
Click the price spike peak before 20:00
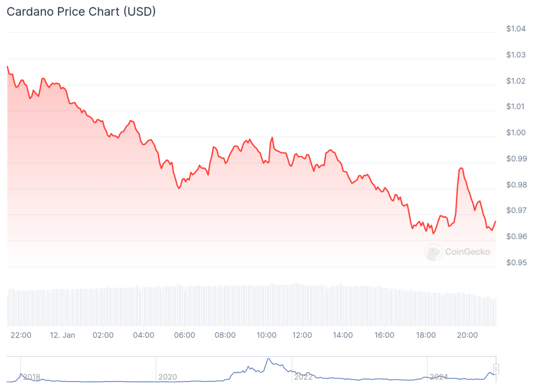460,168
